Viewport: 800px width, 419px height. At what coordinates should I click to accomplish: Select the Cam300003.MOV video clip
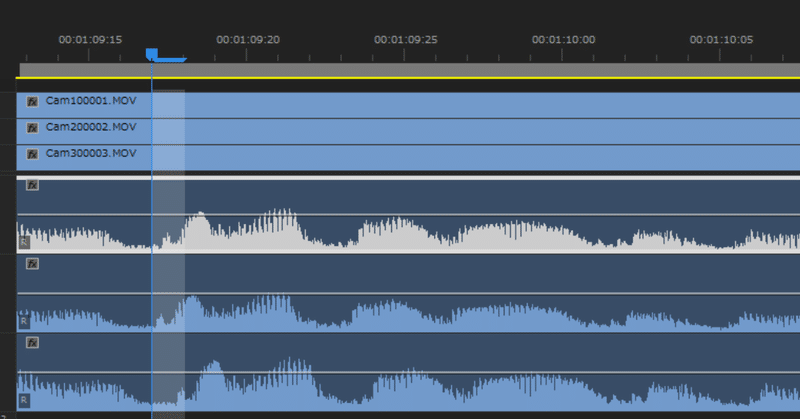408,158
